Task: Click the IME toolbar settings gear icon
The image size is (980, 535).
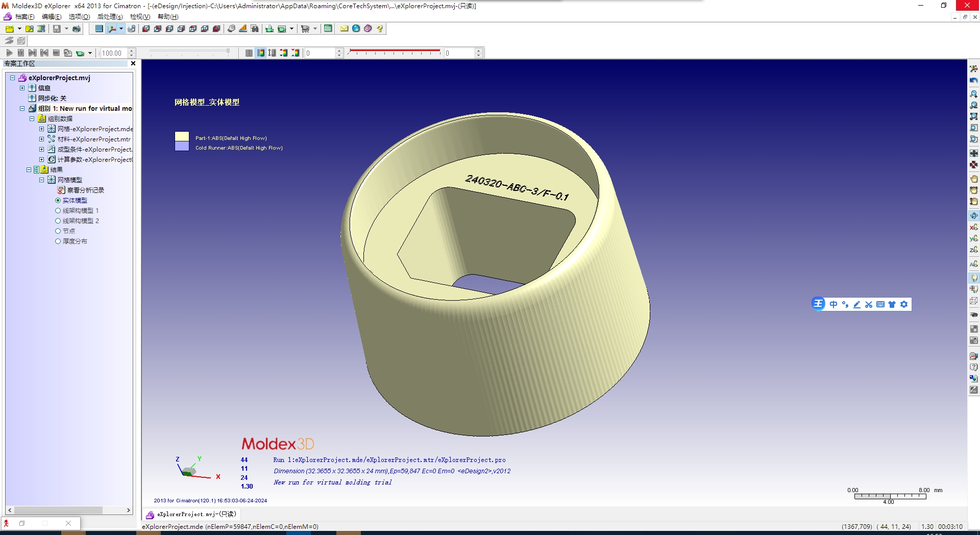Action: click(x=904, y=304)
